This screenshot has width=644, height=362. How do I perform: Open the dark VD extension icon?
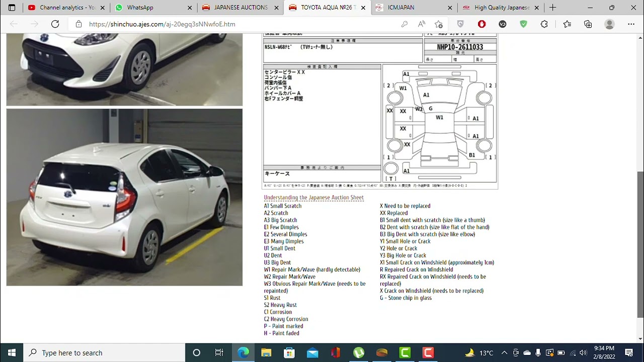pos(503,24)
